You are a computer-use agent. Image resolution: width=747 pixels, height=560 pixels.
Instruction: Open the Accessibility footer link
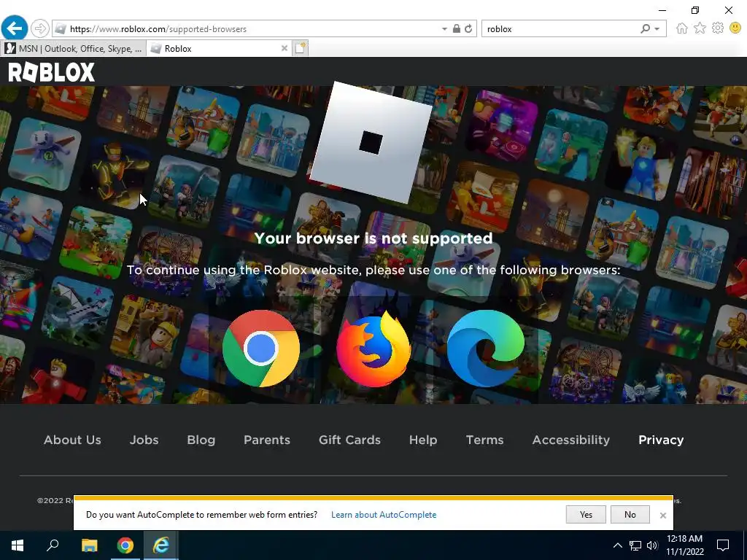570,440
